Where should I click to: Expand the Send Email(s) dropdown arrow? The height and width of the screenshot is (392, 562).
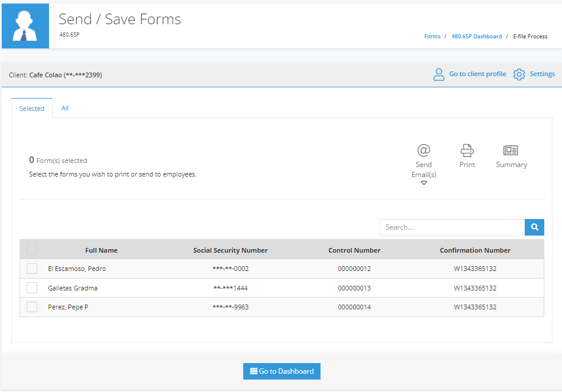pos(424,183)
